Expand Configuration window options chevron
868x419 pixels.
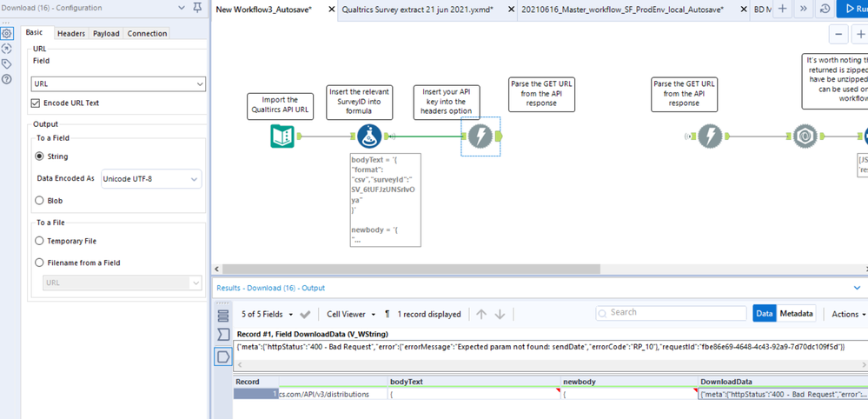pos(182,8)
